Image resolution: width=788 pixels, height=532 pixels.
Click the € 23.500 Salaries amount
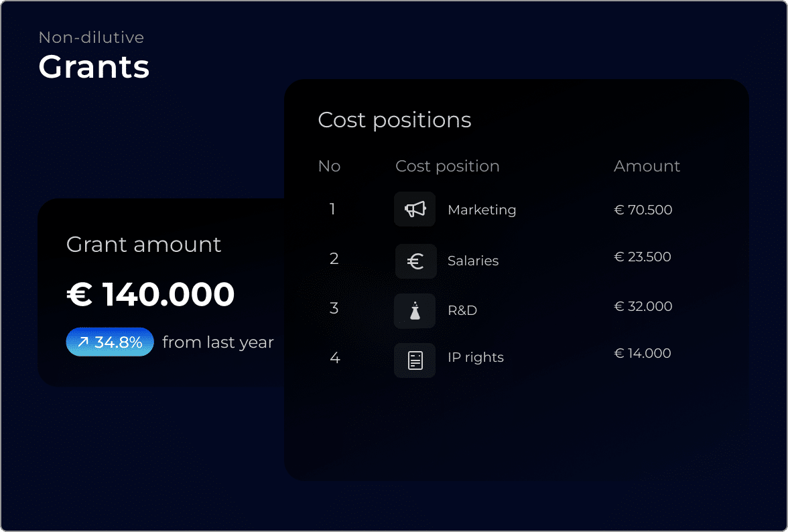(x=643, y=257)
